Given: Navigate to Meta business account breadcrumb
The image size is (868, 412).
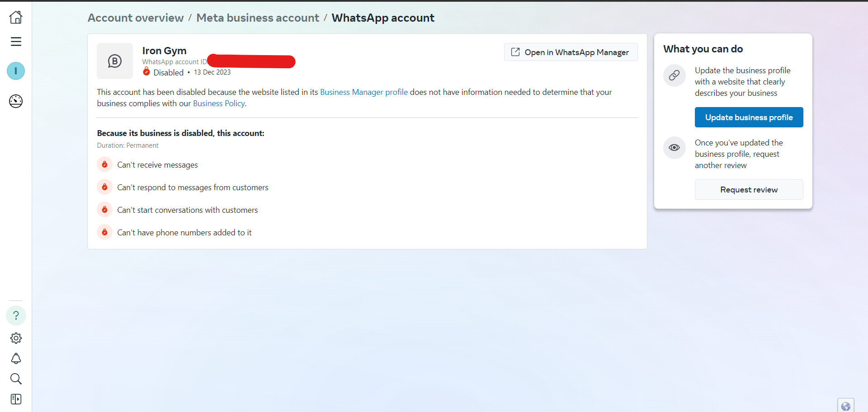Looking at the screenshot, I should coord(258,18).
